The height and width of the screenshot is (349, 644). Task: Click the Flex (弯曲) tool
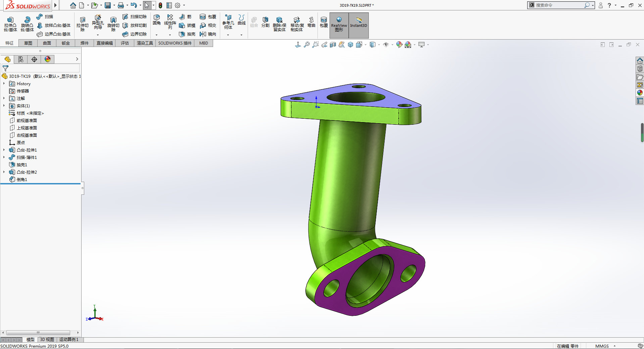click(311, 22)
